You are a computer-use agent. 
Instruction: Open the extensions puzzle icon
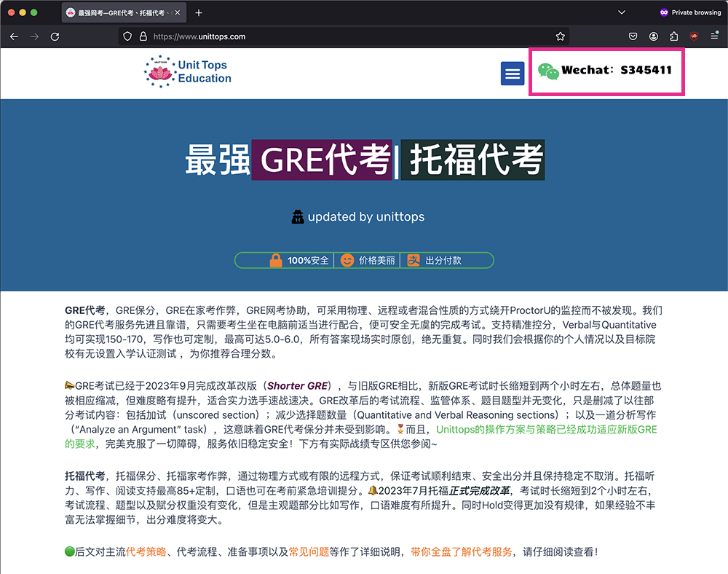[x=673, y=36]
